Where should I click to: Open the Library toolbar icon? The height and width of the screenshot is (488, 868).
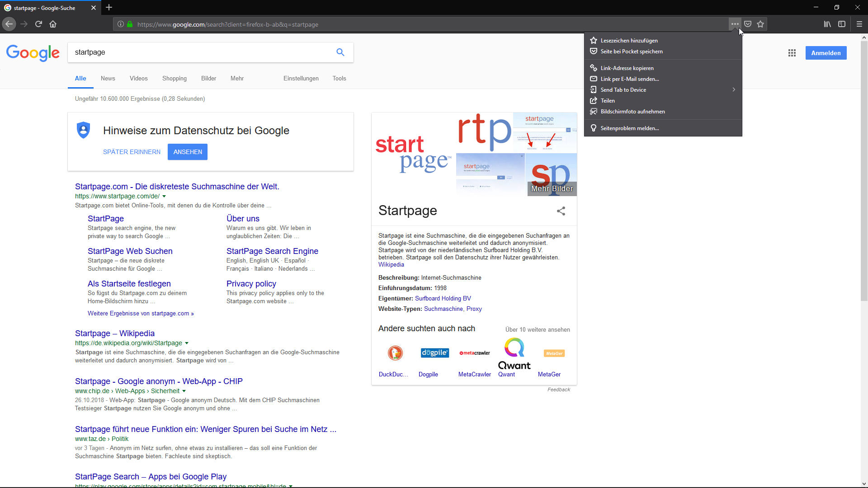tap(827, 24)
